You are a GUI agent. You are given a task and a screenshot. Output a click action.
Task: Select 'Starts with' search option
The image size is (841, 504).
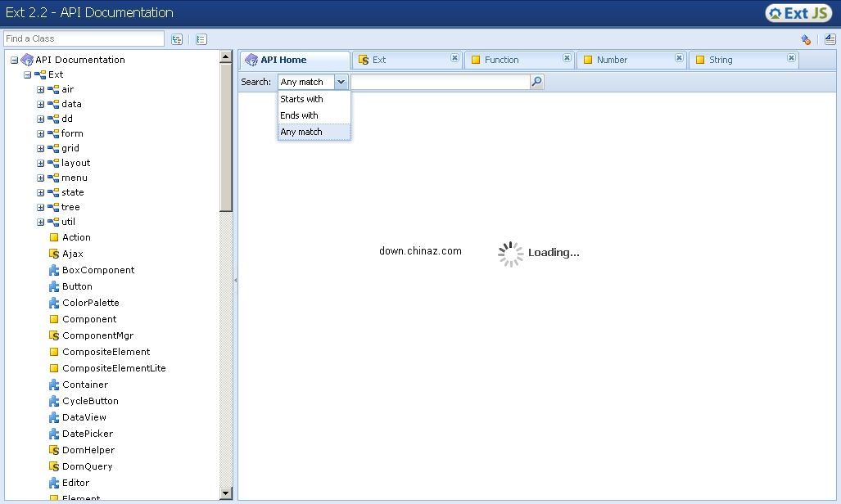(x=302, y=99)
